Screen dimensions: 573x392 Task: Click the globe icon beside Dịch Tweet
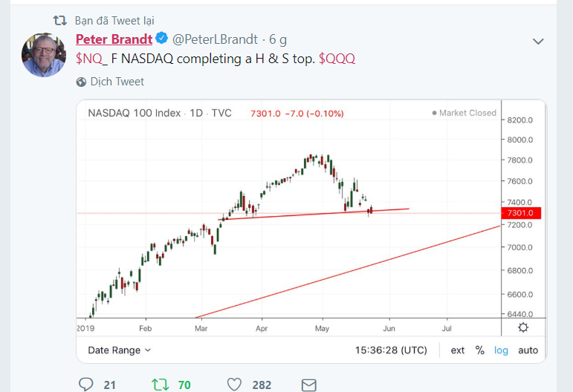pyautogui.click(x=80, y=82)
